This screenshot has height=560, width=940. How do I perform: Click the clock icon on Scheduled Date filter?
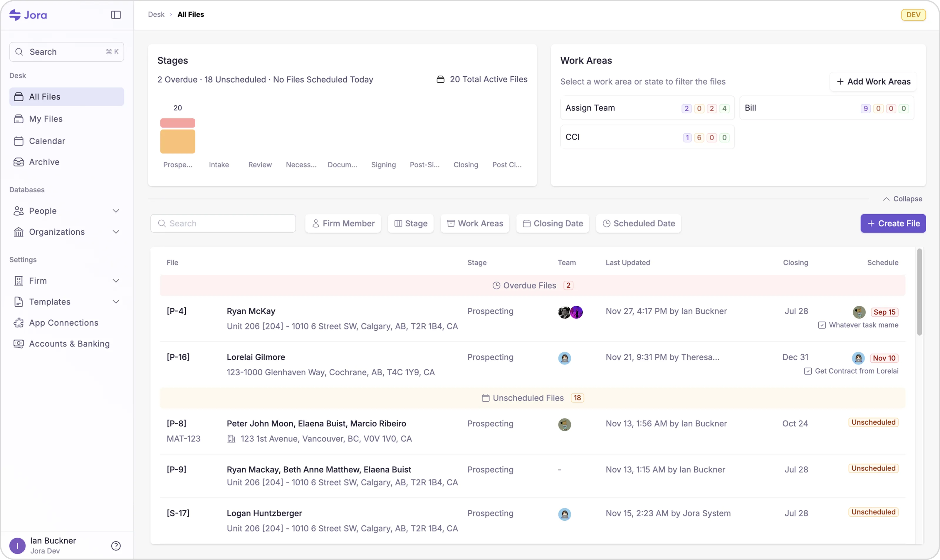pyautogui.click(x=606, y=223)
